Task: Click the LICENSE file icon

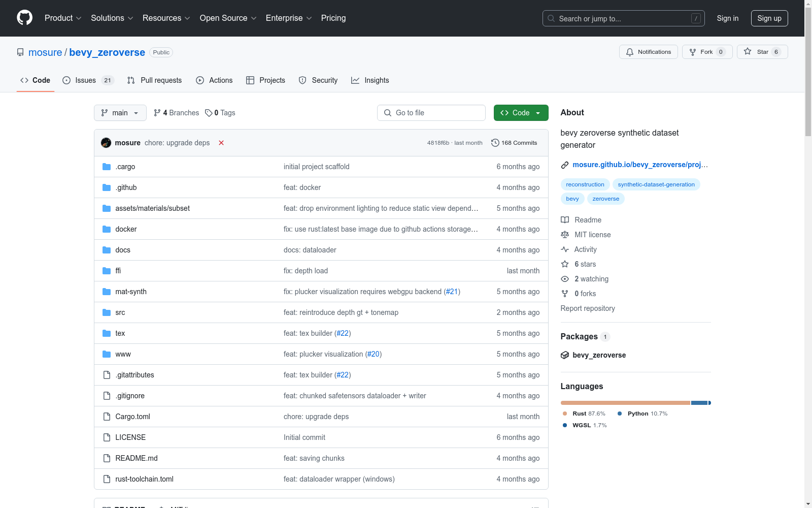Action: click(107, 437)
